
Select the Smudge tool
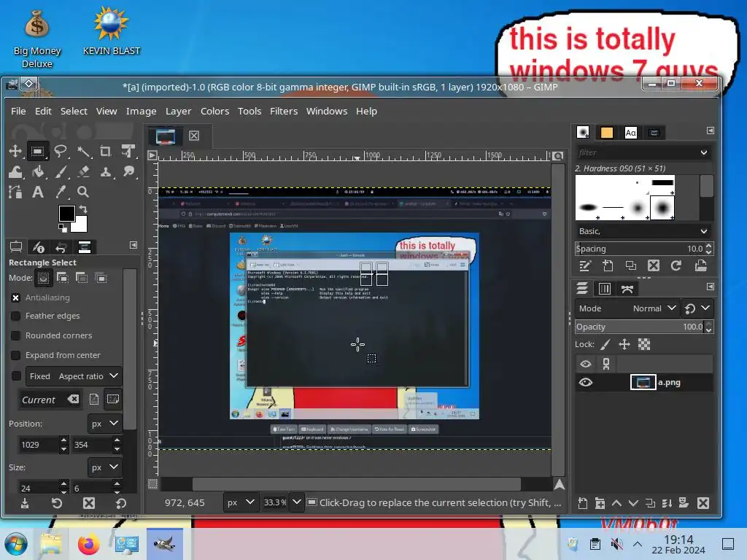(128, 172)
